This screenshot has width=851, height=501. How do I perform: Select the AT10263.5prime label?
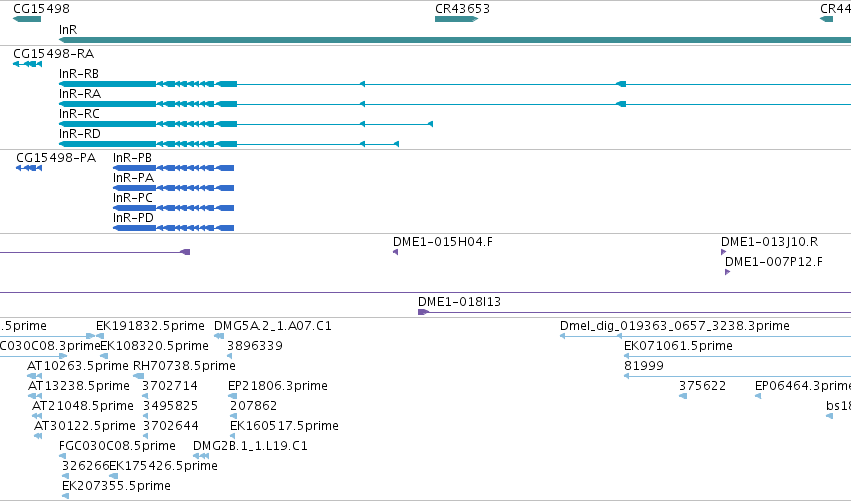coord(78,366)
